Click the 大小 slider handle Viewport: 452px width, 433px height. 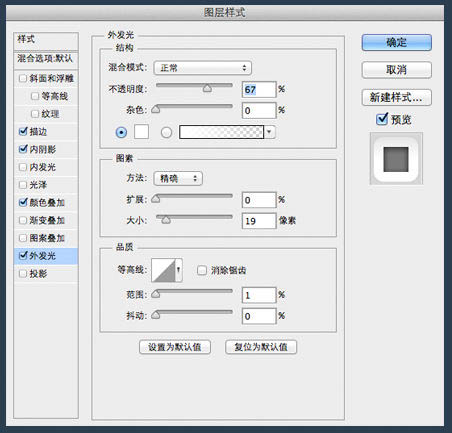[x=166, y=220]
